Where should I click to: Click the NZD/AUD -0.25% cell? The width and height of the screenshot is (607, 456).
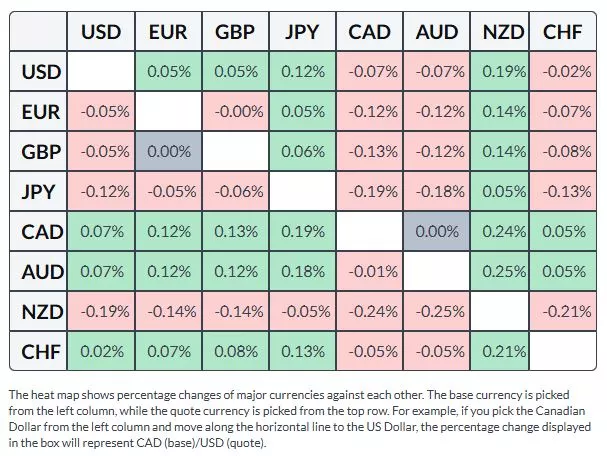pyautogui.click(x=437, y=311)
